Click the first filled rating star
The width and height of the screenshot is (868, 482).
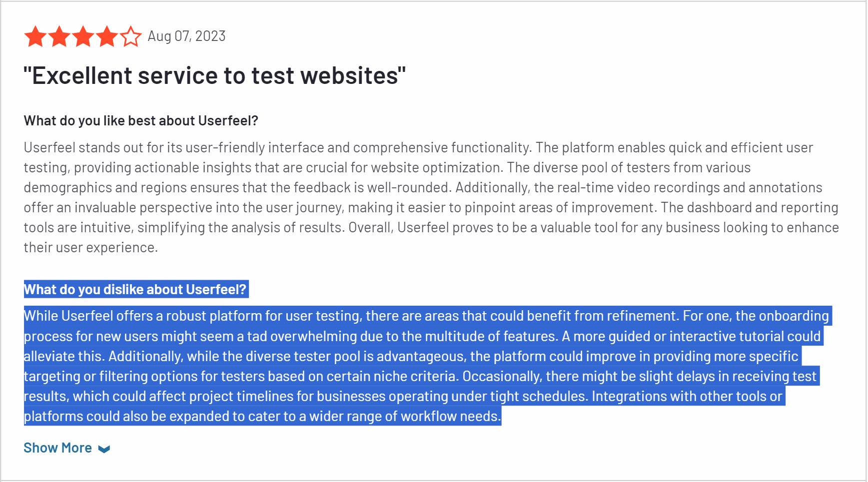click(x=35, y=37)
